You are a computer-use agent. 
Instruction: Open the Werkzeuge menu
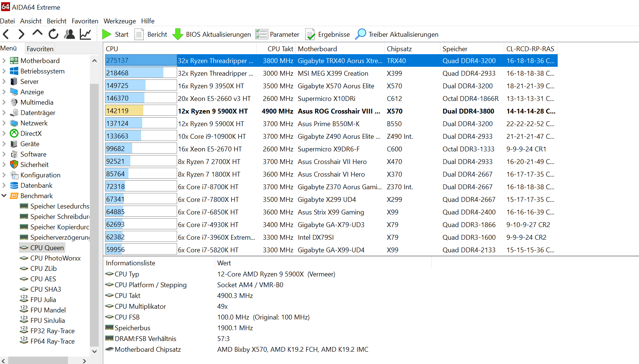pos(120,21)
